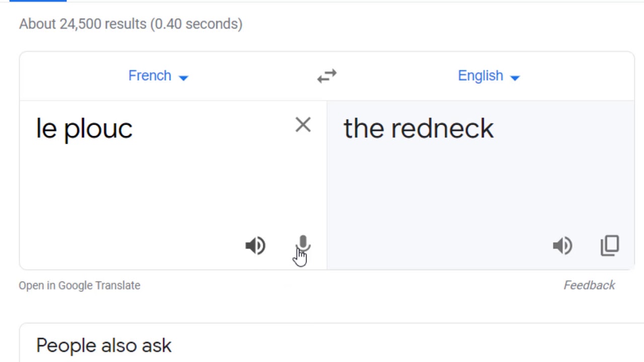
Task: Listen to the French source pronunciation
Action: tap(255, 245)
